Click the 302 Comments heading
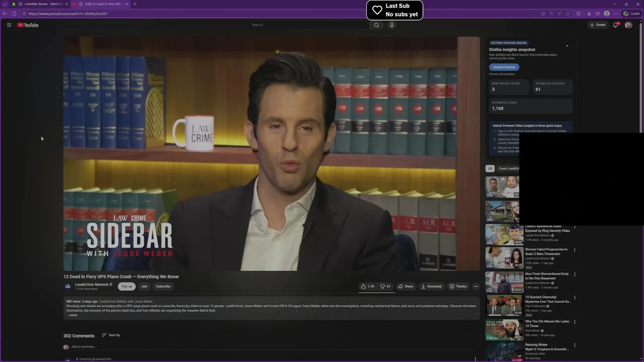The width and height of the screenshot is (644, 362). tap(79, 336)
